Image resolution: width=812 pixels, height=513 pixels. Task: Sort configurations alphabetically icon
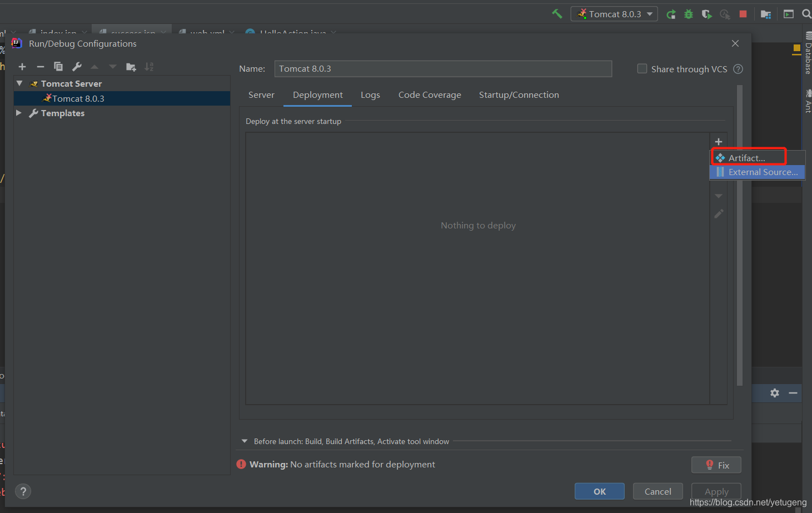(149, 67)
